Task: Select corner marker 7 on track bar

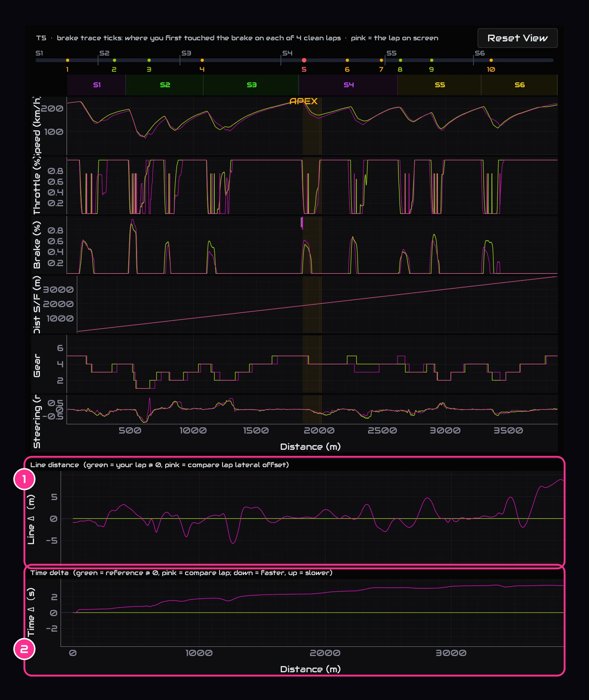Action: (381, 60)
